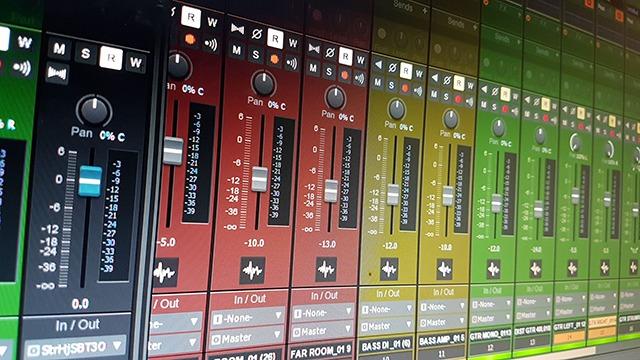Solo the ROOM_01 (26) channel

point(256,54)
